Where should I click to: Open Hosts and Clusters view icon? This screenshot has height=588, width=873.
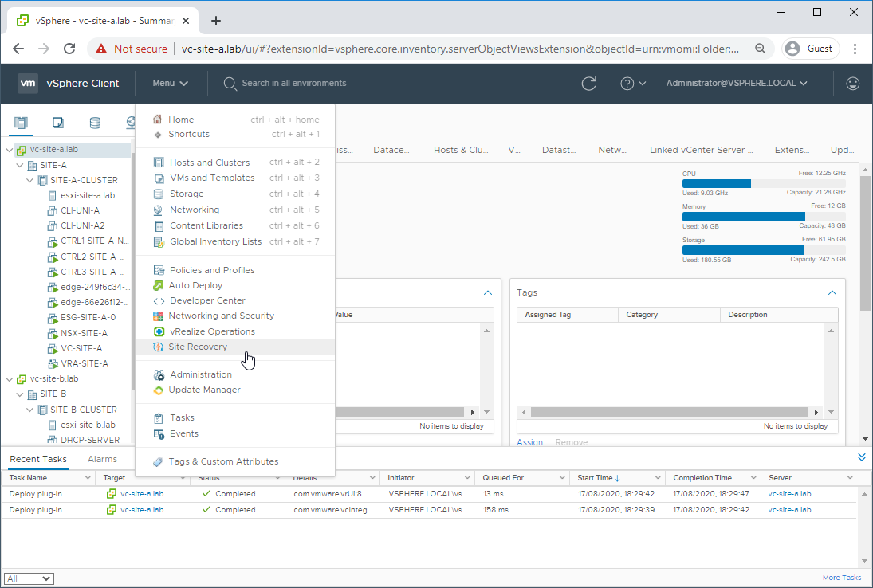coord(22,123)
